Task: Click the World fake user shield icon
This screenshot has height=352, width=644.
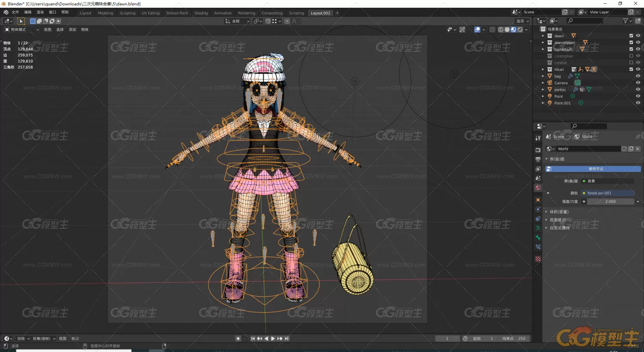Action: (x=624, y=149)
